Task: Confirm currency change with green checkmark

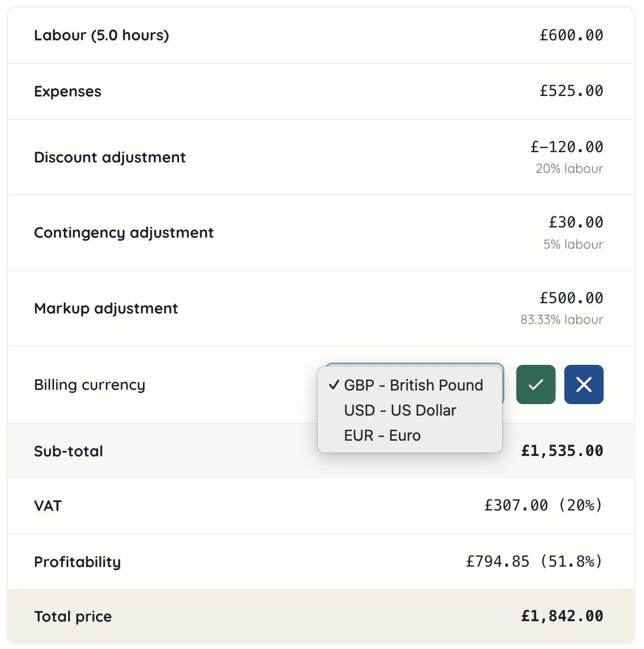Action: [535, 384]
